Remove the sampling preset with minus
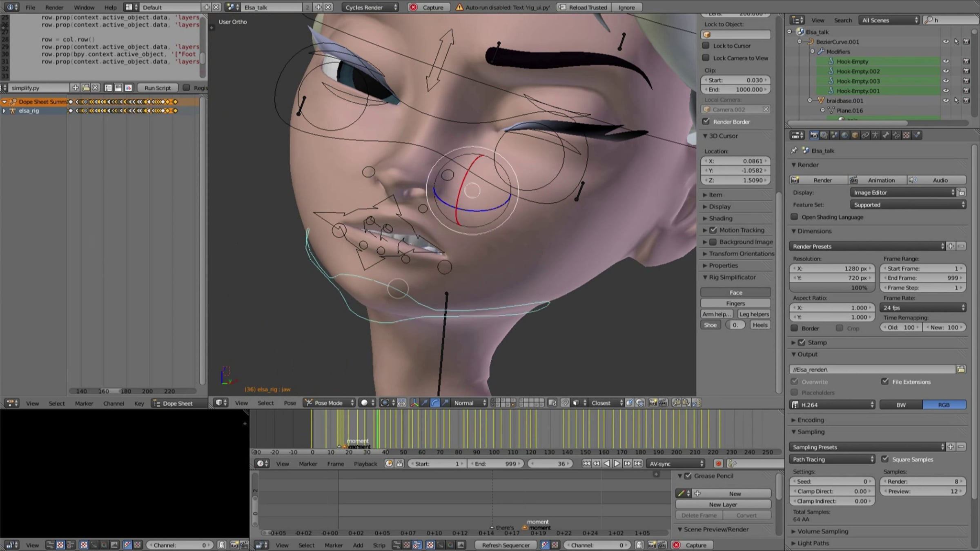The height and width of the screenshot is (551, 980). [x=961, y=447]
